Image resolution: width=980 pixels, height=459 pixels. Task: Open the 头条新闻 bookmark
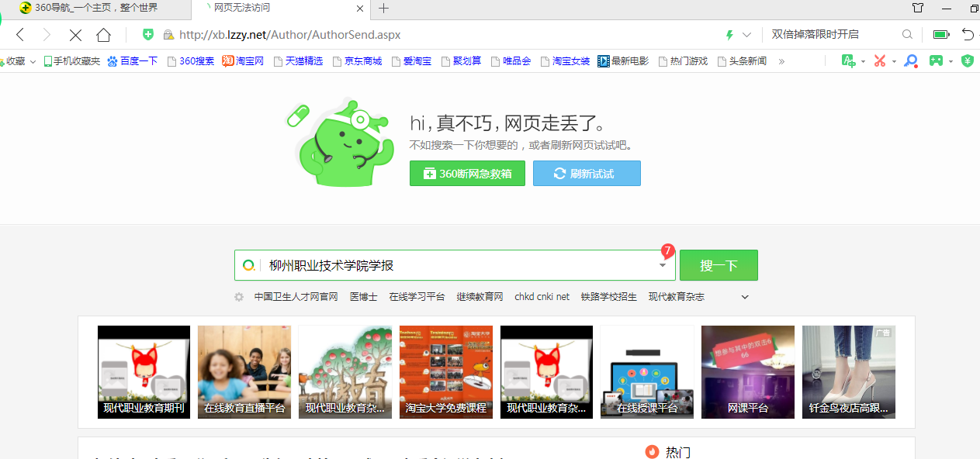742,61
